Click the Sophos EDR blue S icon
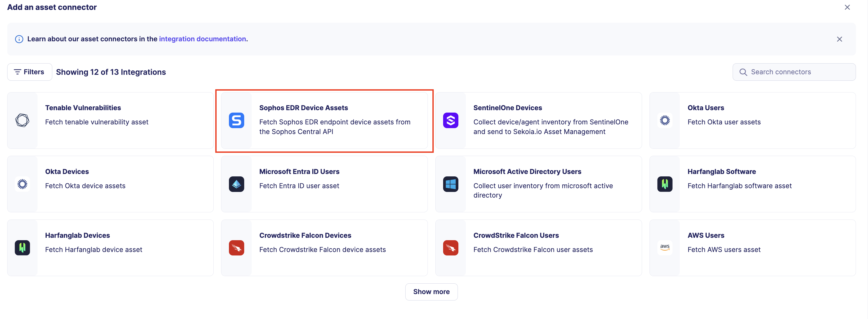 point(236,120)
